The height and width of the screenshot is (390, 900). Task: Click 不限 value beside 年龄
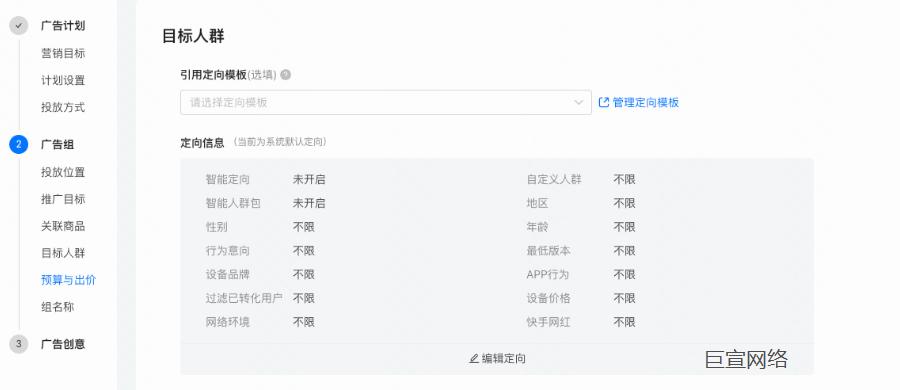(624, 227)
